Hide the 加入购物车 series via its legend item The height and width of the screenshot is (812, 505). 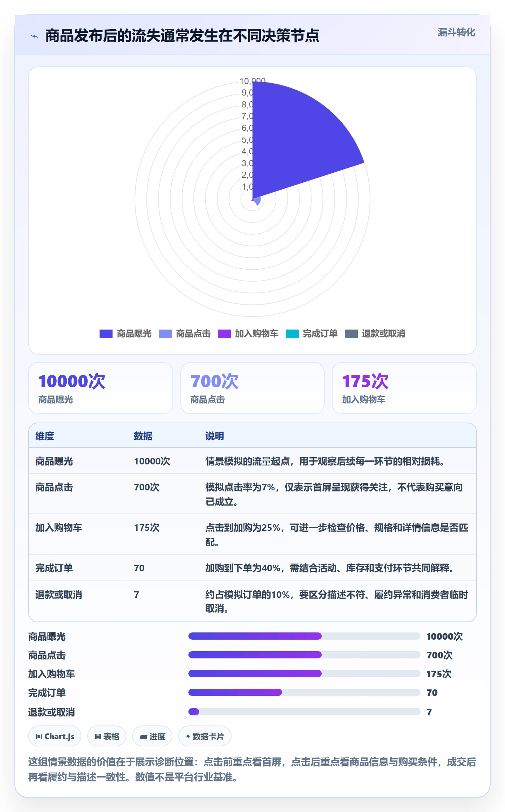point(248,334)
